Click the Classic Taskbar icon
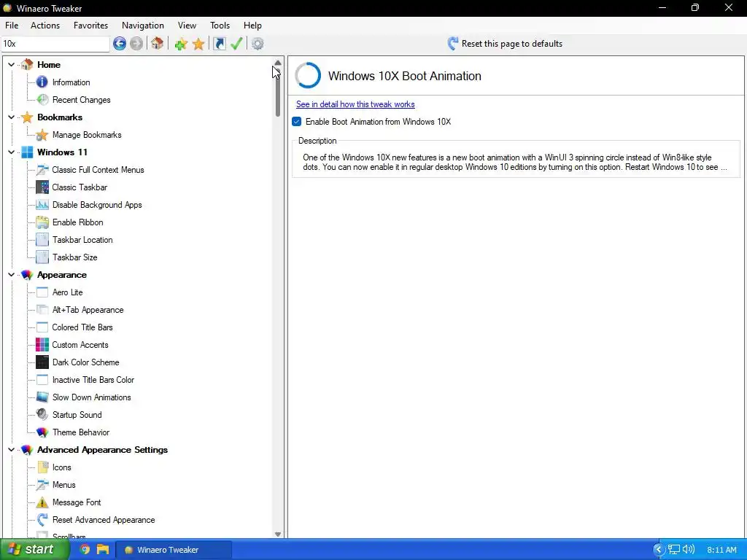 click(42, 187)
